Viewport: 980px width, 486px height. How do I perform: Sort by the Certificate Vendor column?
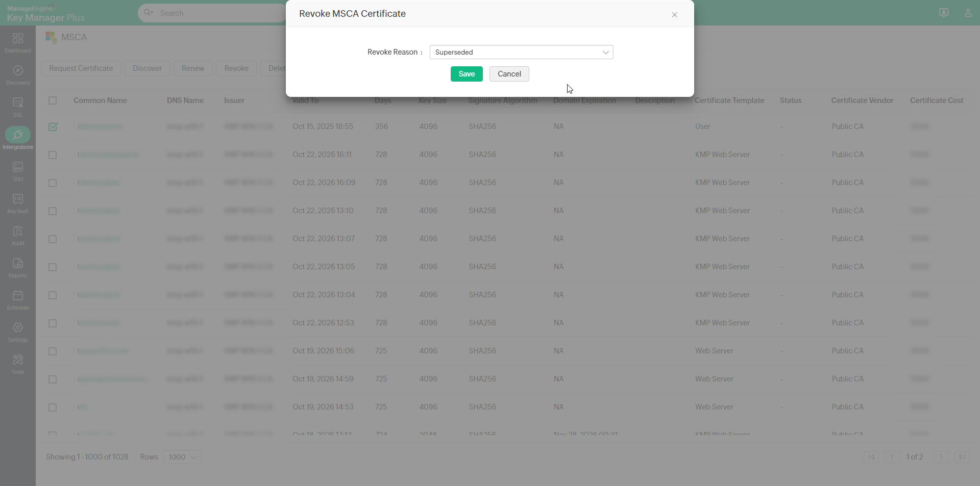[x=862, y=100]
